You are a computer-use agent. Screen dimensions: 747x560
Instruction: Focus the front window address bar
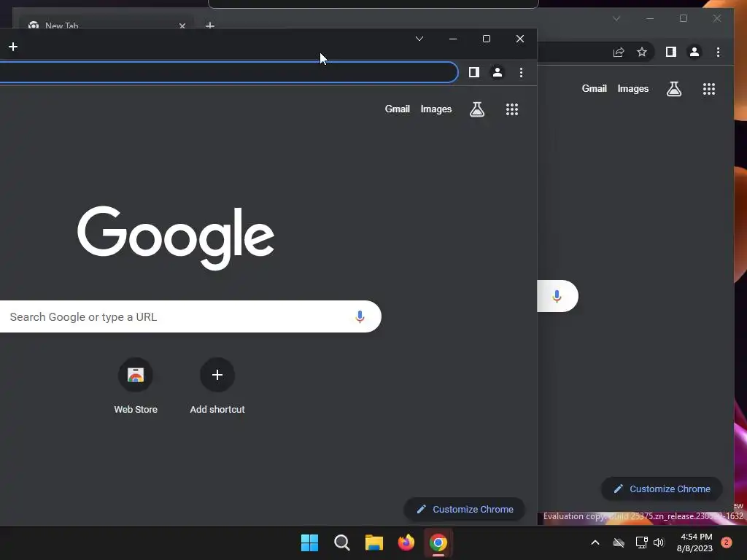(x=228, y=72)
